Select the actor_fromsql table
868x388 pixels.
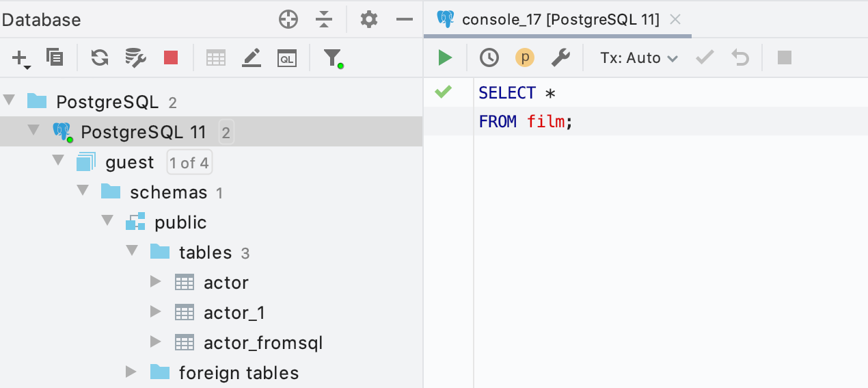pos(262,343)
